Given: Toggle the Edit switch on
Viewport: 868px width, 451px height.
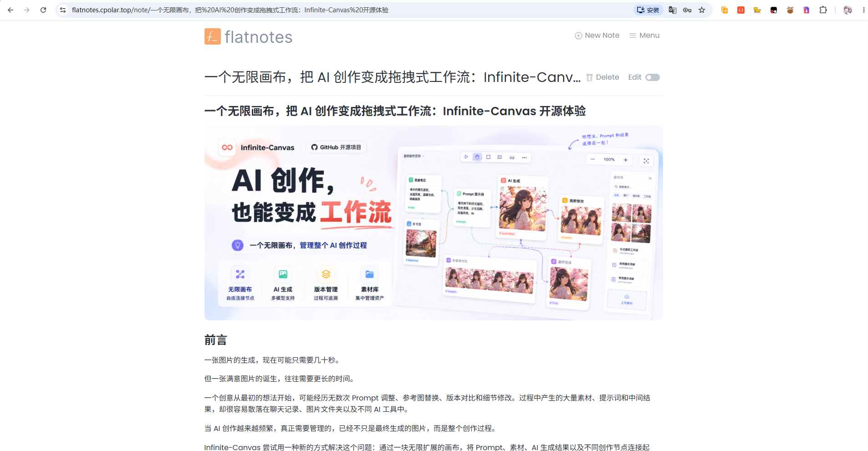Looking at the screenshot, I should coord(652,77).
